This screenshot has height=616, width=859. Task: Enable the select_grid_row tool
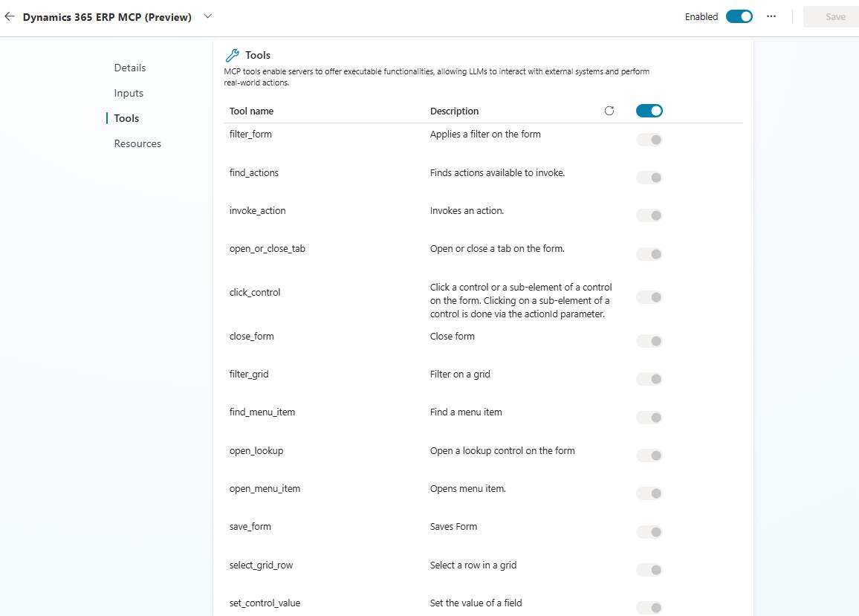pos(649,569)
